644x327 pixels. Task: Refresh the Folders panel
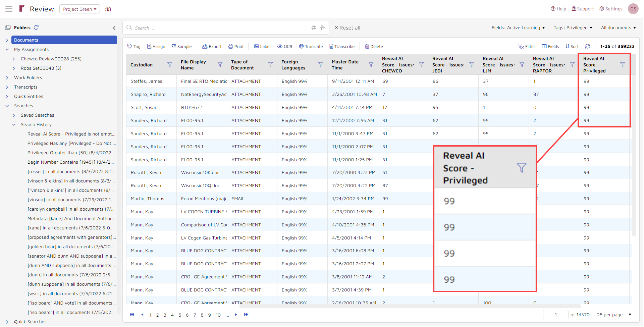[x=36, y=28]
